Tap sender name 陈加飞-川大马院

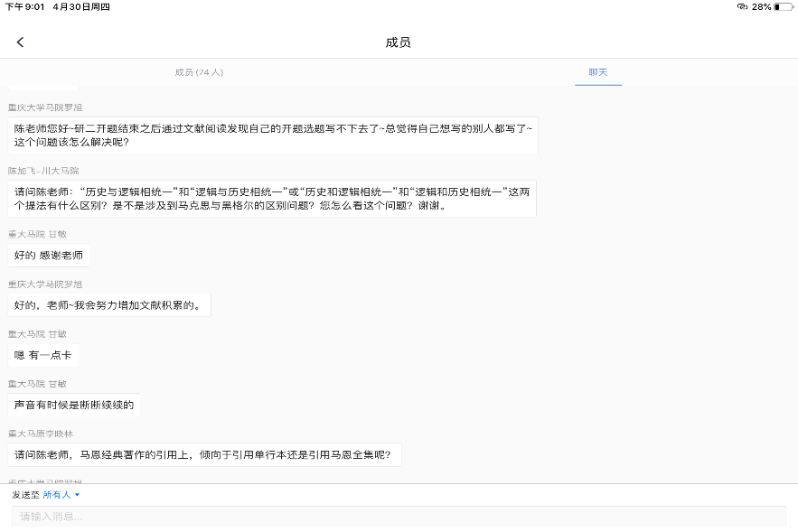point(43,171)
